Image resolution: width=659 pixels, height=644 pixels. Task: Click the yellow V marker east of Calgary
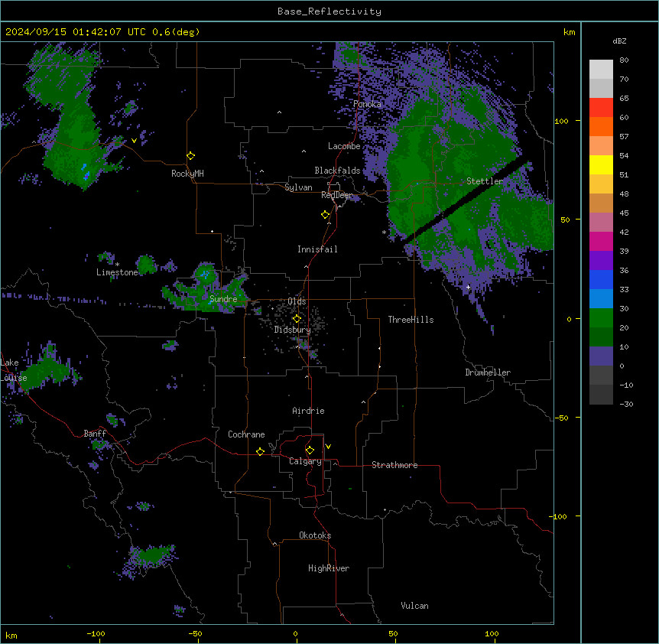[328, 447]
